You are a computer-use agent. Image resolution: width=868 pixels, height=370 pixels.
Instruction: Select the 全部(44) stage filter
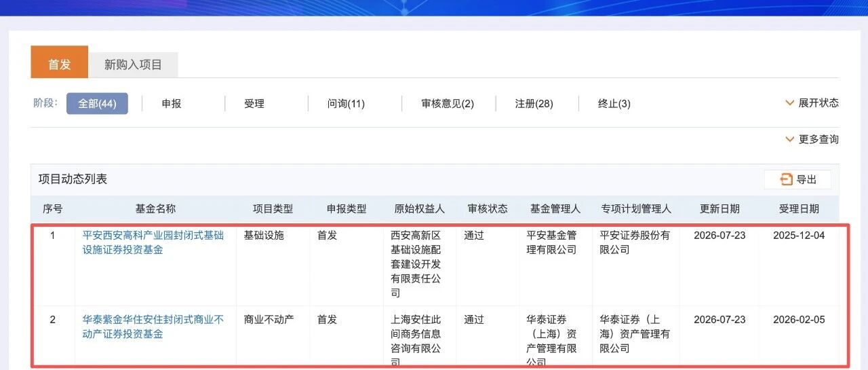[97, 104]
